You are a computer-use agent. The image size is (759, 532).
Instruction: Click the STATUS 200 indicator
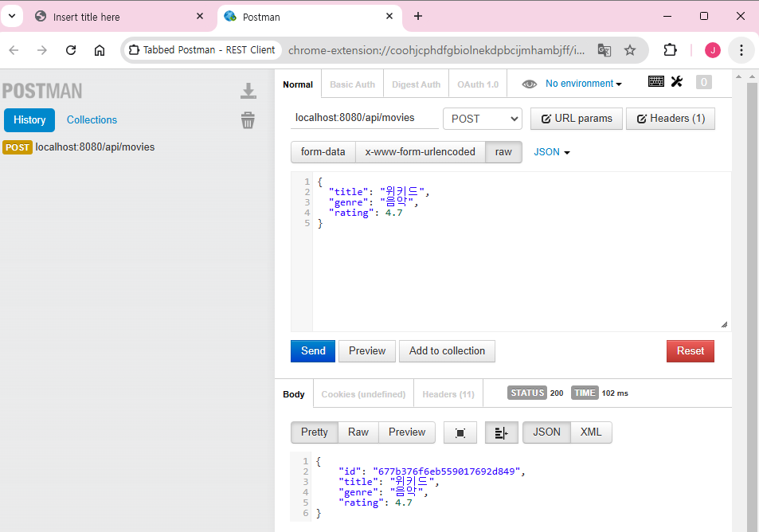(x=536, y=393)
